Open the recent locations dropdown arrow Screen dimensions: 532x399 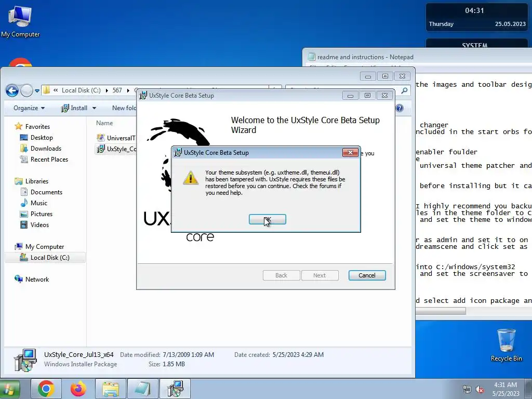pos(37,91)
